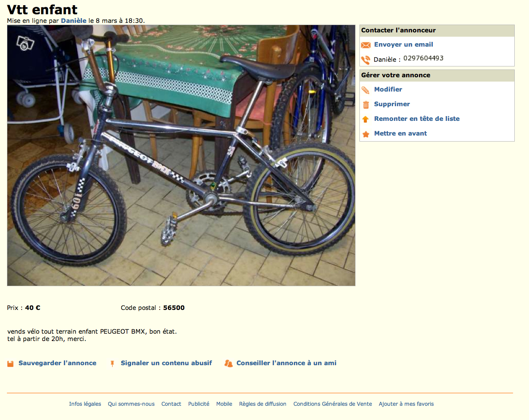Choose Mettre en avant option
The width and height of the screenshot is (529, 420).
(400, 133)
